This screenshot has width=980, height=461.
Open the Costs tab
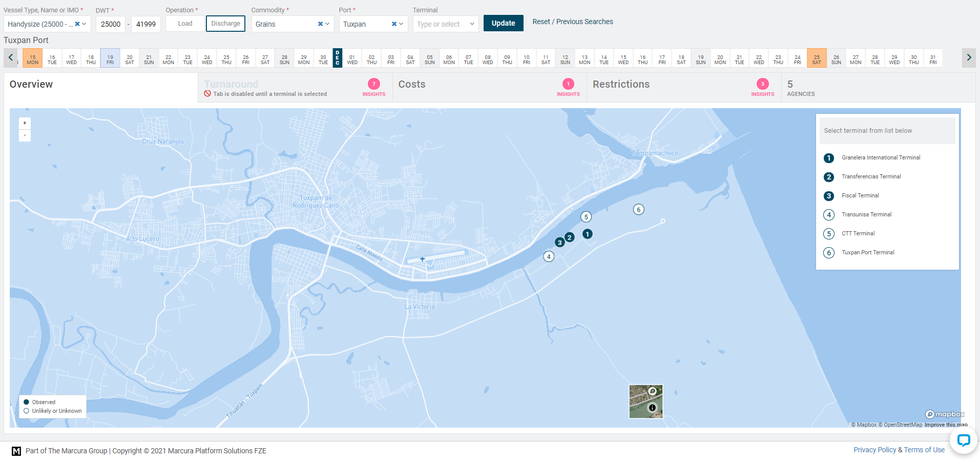(x=412, y=84)
